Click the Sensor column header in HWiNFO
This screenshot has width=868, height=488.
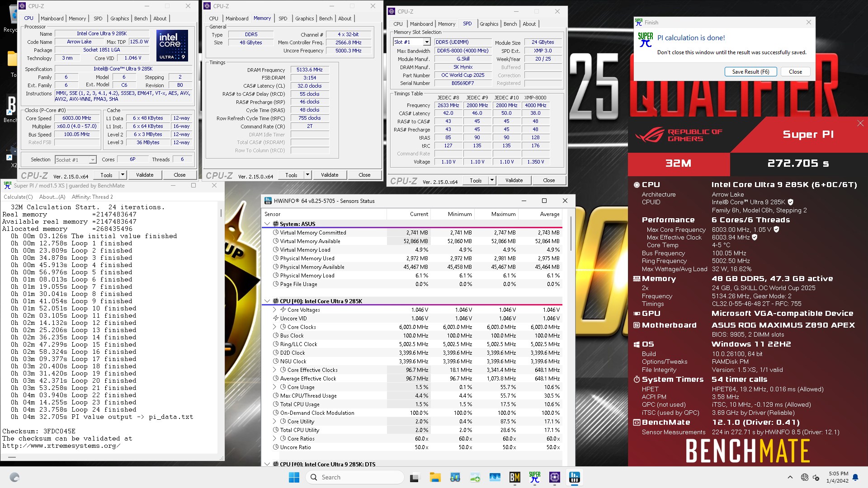[324, 214]
